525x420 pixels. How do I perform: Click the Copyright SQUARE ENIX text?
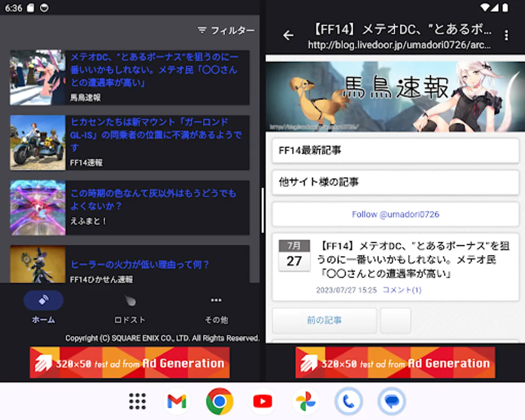(163, 338)
